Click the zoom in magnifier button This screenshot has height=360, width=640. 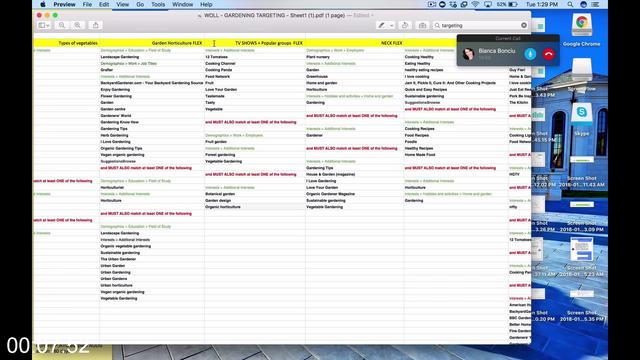coord(77,25)
